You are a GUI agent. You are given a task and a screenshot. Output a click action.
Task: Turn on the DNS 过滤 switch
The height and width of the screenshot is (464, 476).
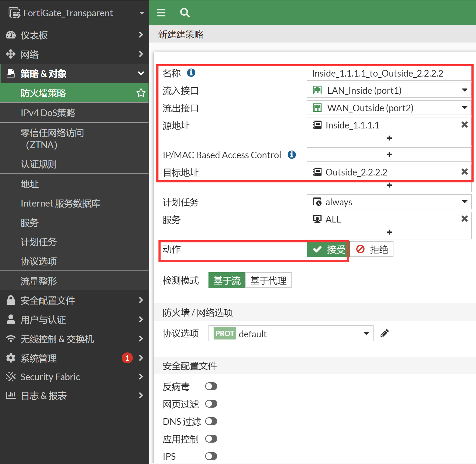(211, 421)
